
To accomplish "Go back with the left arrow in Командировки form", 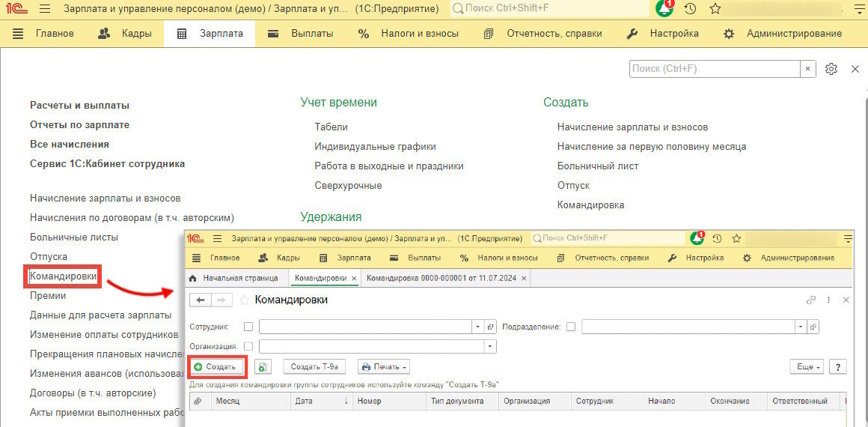I will click(200, 300).
